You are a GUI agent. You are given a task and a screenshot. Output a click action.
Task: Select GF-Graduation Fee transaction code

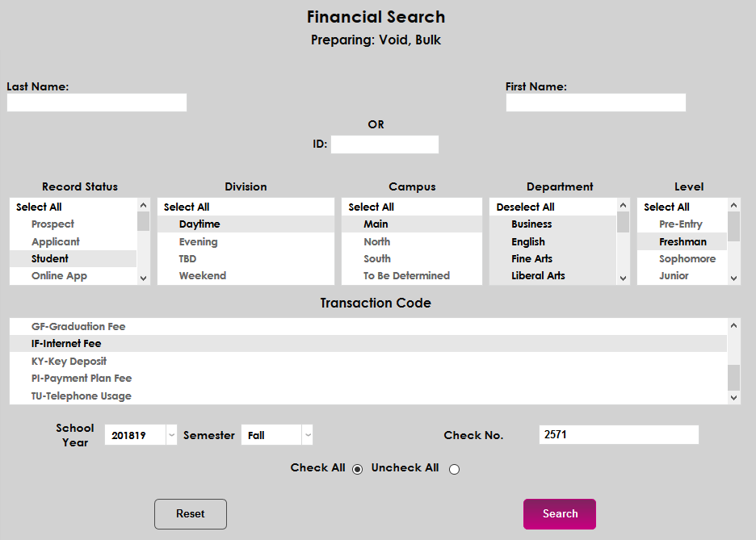pyautogui.click(x=78, y=327)
